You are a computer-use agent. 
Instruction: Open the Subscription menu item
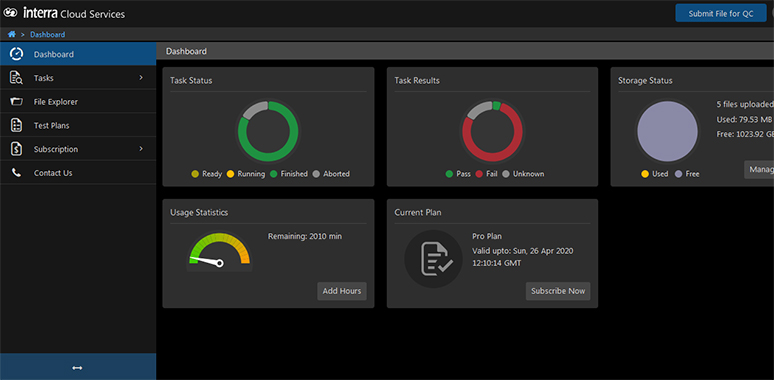tap(78, 149)
